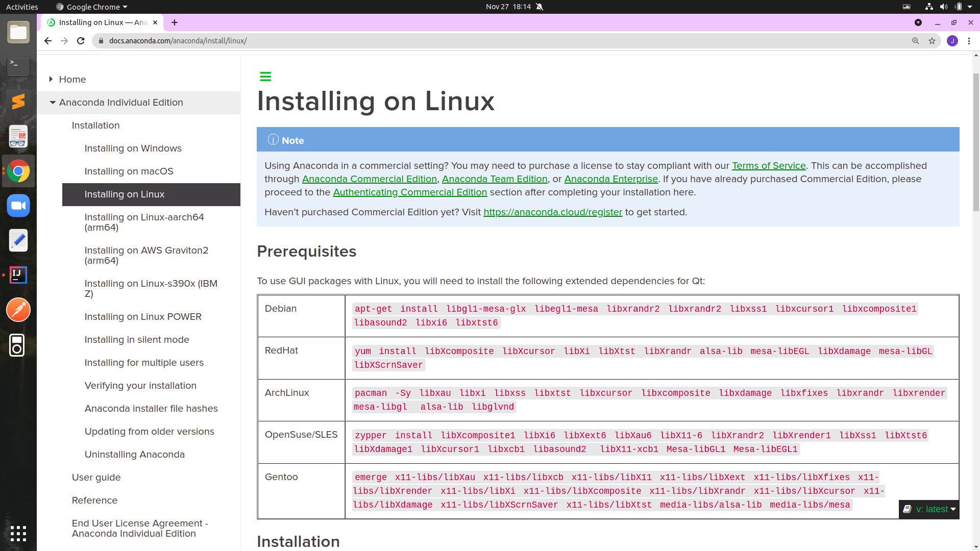
Task: Open Chrome three-dot menu
Action: tap(969, 41)
